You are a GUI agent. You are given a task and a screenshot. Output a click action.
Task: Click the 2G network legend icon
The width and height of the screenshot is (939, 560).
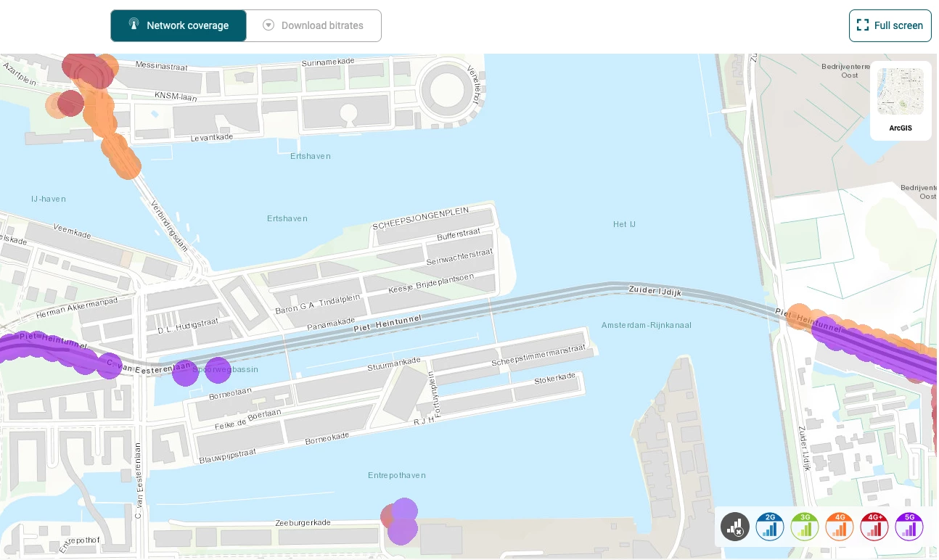[770, 527]
